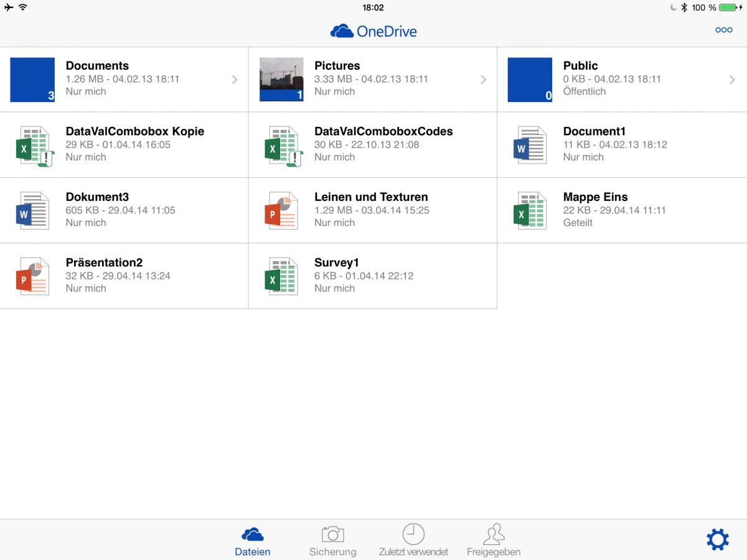Expand Pictures folder via its chevron
747x560 pixels.
pos(484,80)
